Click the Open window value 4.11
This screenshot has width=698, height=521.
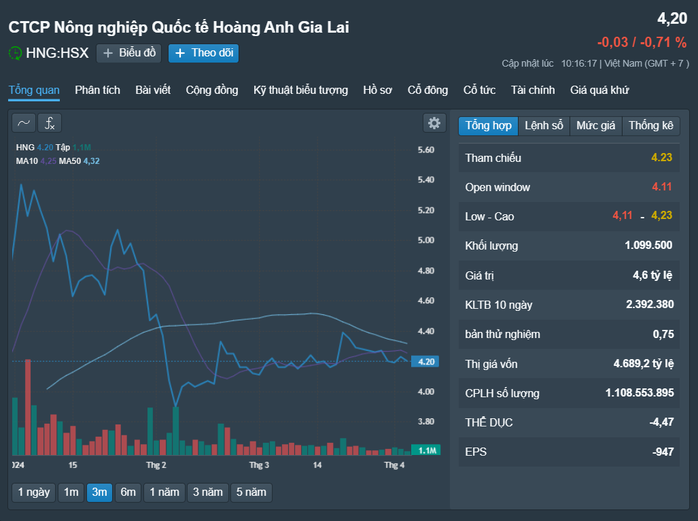661,187
